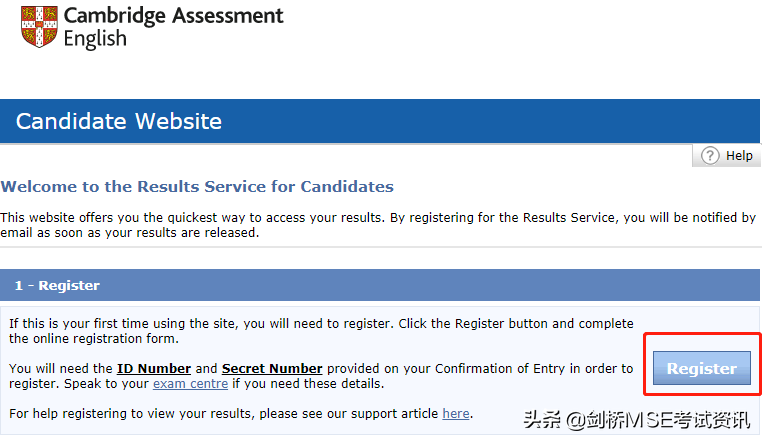Click the Candidate Website banner title
Screen dimensions: 763x442
[x=119, y=121]
